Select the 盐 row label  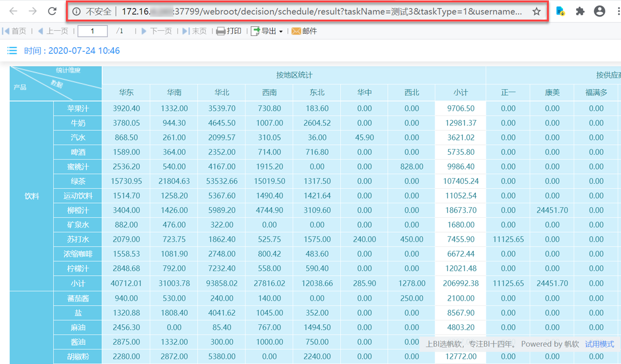point(78,313)
